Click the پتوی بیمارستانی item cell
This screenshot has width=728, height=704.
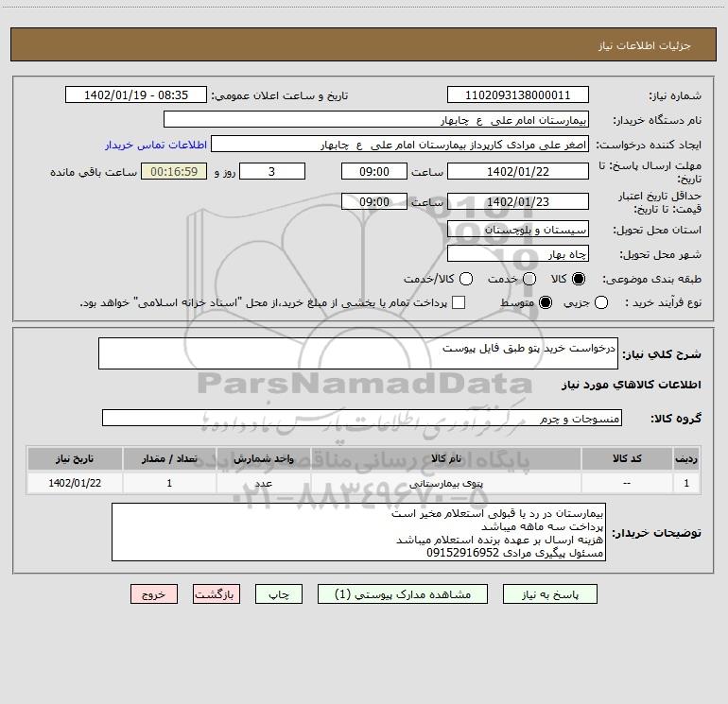point(446,483)
